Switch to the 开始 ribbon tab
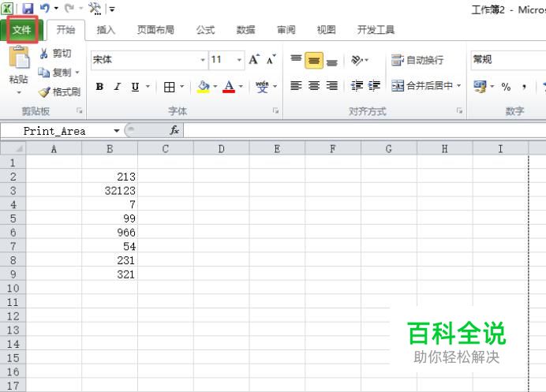This screenshot has width=546, height=392. (65, 30)
